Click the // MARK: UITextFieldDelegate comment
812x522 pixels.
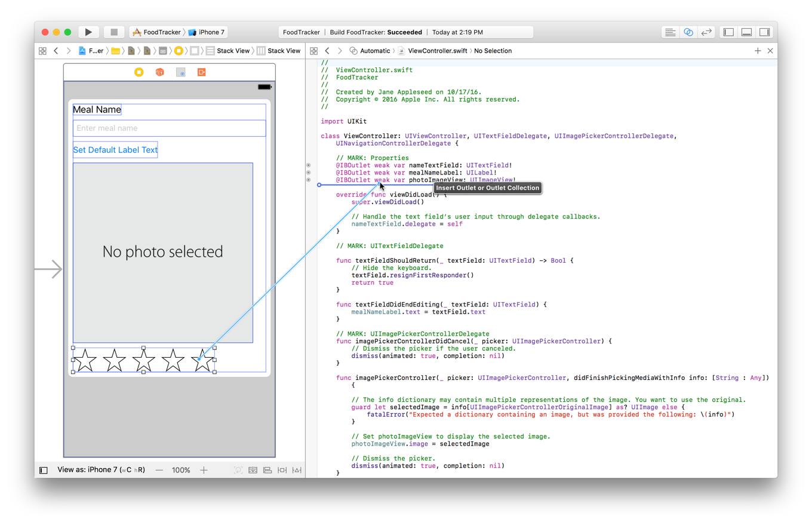(x=390, y=245)
